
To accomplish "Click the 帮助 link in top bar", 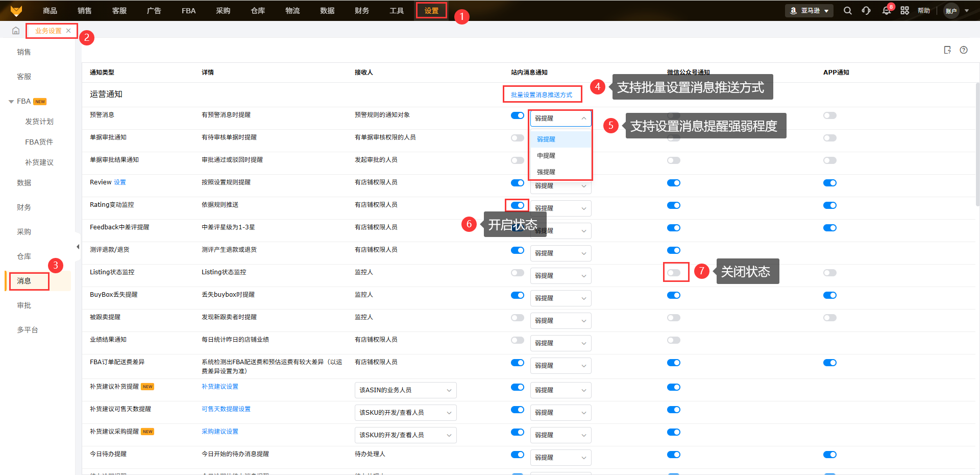I will 924,11.
